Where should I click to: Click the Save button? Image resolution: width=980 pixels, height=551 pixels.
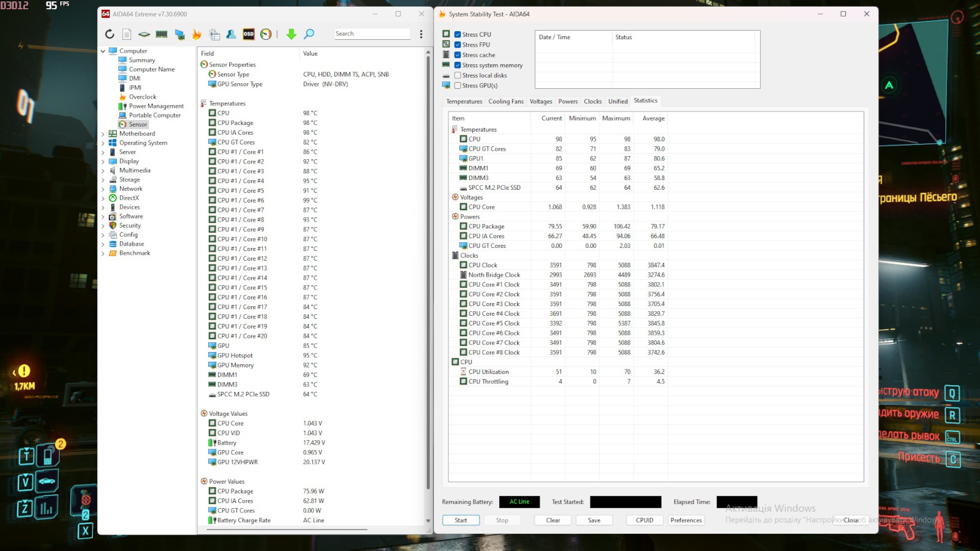[x=594, y=520]
